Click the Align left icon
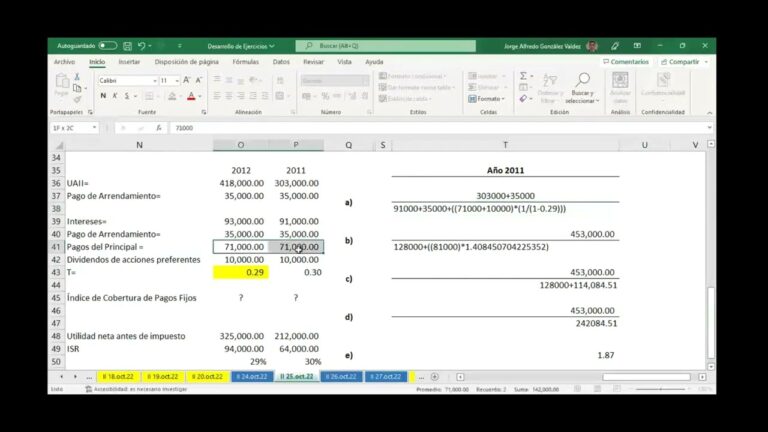This screenshot has width=768, height=432. point(217,96)
